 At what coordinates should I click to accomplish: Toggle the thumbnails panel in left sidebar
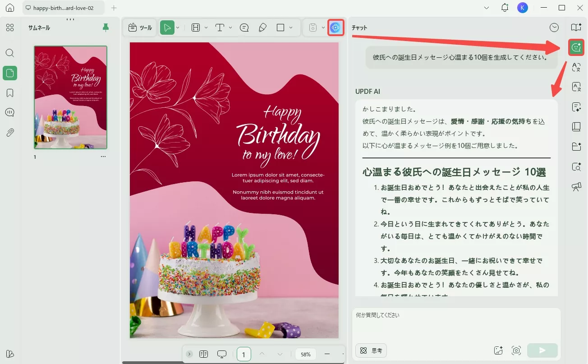coord(10,73)
